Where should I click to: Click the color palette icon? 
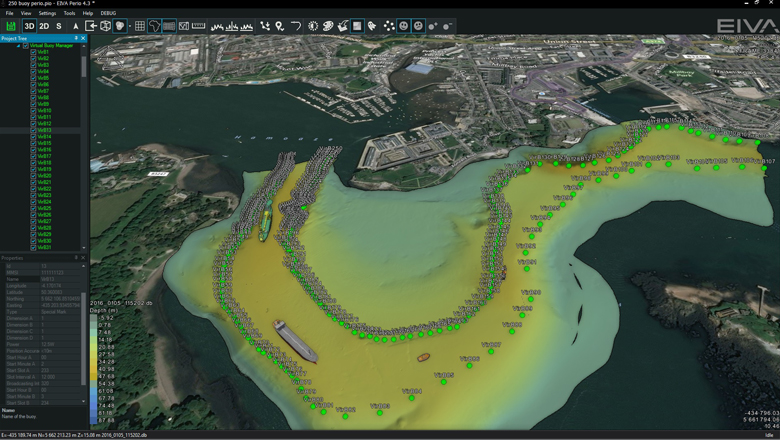pyautogui.click(x=328, y=26)
